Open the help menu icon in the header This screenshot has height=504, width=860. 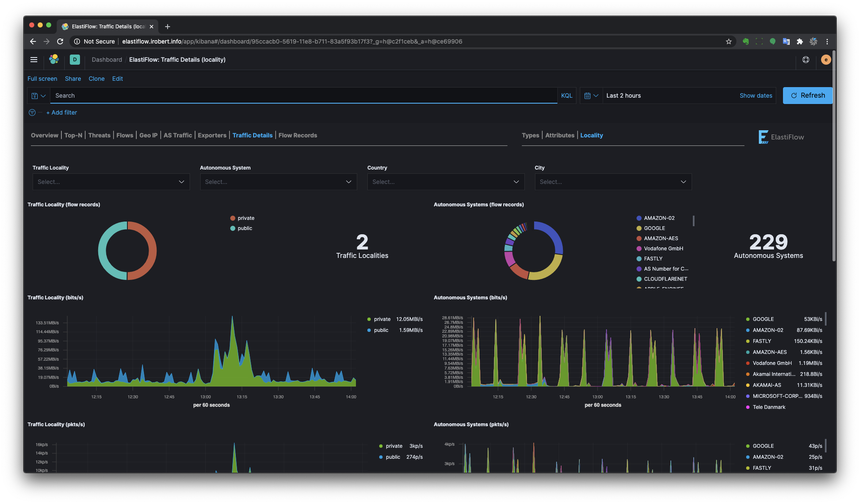[806, 60]
